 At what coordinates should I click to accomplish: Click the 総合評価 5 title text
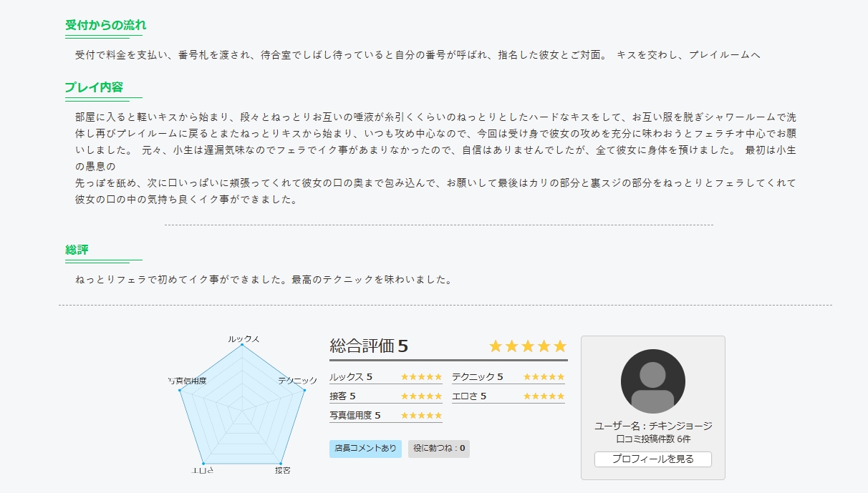(x=369, y=346)
